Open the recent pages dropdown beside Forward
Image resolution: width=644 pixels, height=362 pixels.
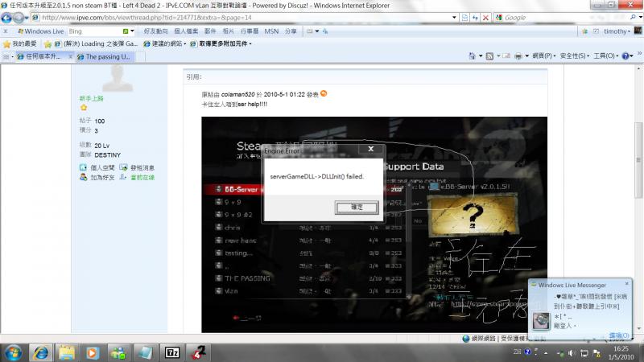(27, 18)
